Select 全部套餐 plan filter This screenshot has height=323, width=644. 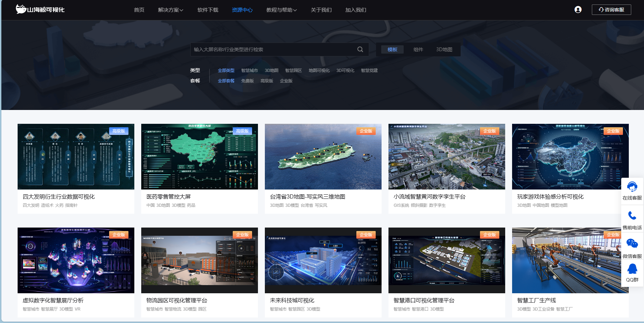click(x=226, y=81)
